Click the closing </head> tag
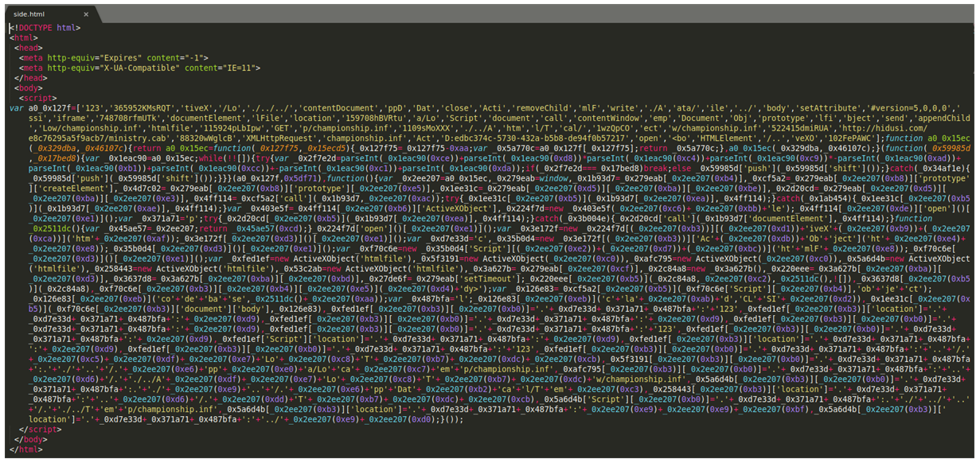 point(30,78)
